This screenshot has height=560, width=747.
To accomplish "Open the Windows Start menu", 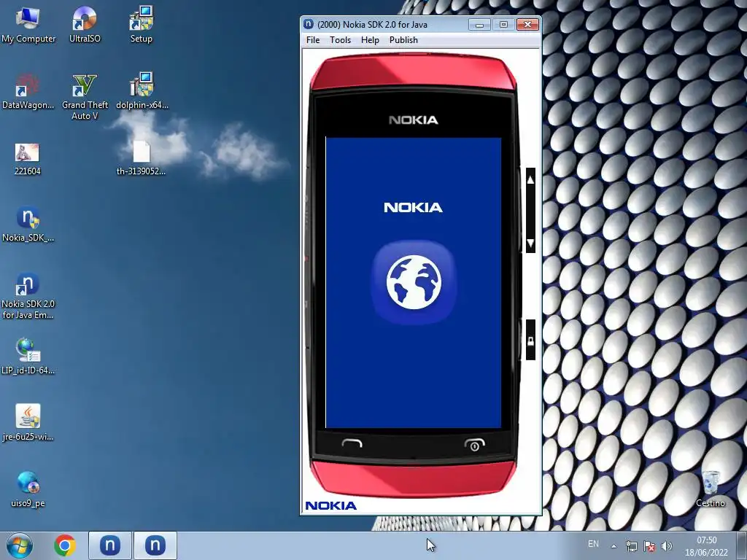I will [x=20, y=545].
